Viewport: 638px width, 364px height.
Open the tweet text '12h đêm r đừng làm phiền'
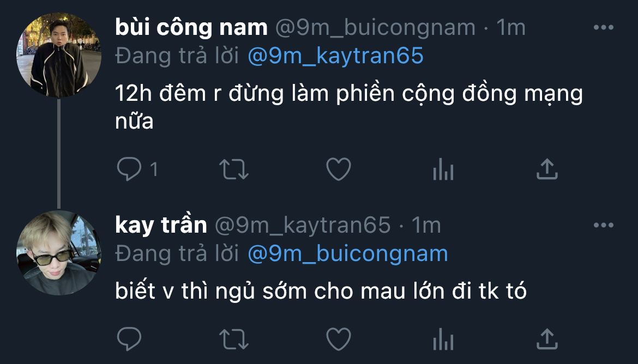click(255, 94)
